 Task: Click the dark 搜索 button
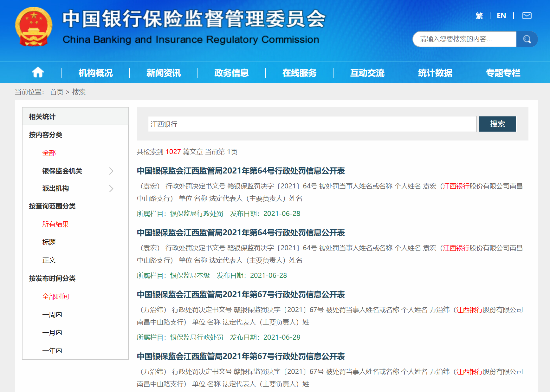pyautogui.click(x=497, y=124)
